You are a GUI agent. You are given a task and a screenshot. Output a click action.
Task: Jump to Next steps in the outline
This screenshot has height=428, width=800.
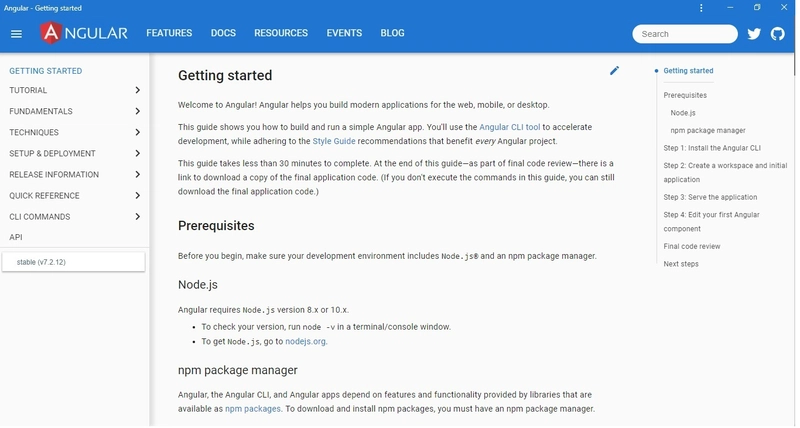681,264
